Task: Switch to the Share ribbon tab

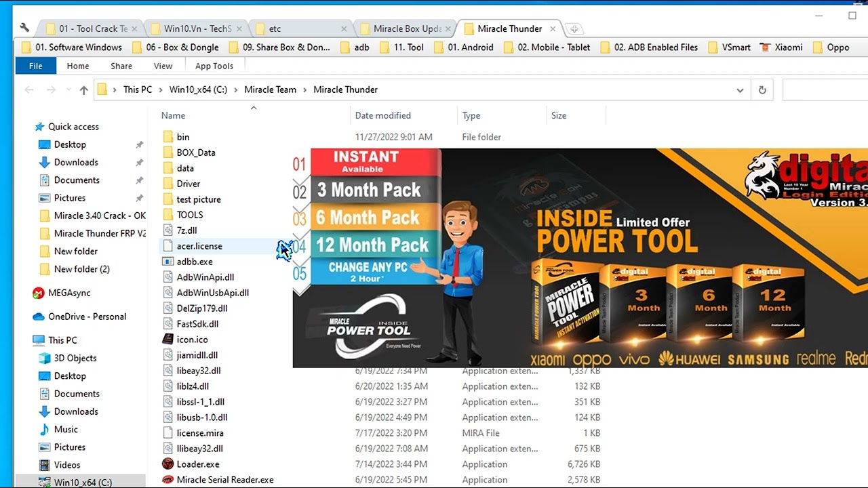Action: point(121,66)
